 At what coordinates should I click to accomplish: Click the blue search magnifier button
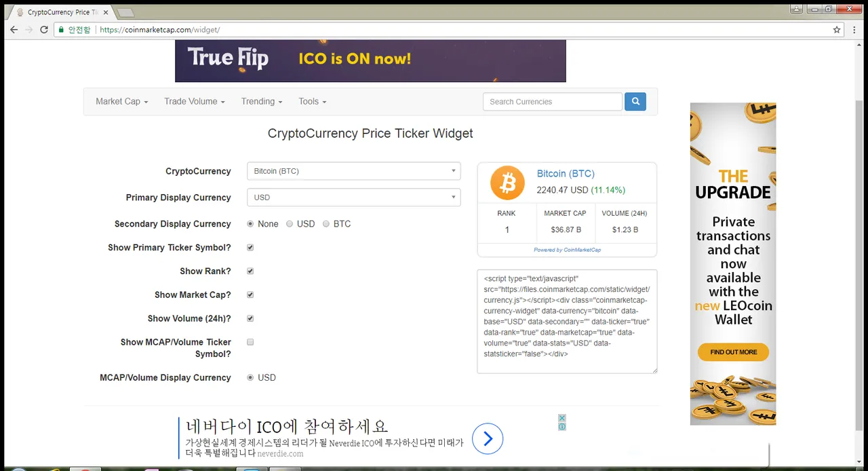(x=635, y=102)
